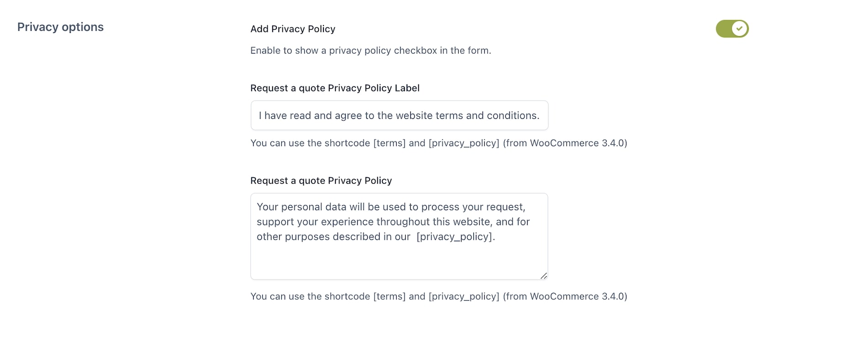Select the "Request a quote Privacy Policy Label" heading
The width and height of the screenshot is (868, 343).
click(x=335, y=88)
